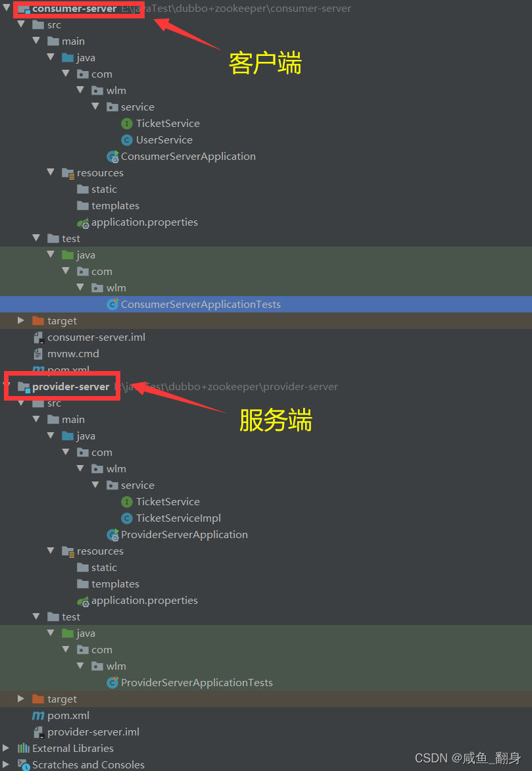Select pom.xml in provider-server
Image resolution: width=532 pixels, height=771 pixels.
click(x=68, y=716)
